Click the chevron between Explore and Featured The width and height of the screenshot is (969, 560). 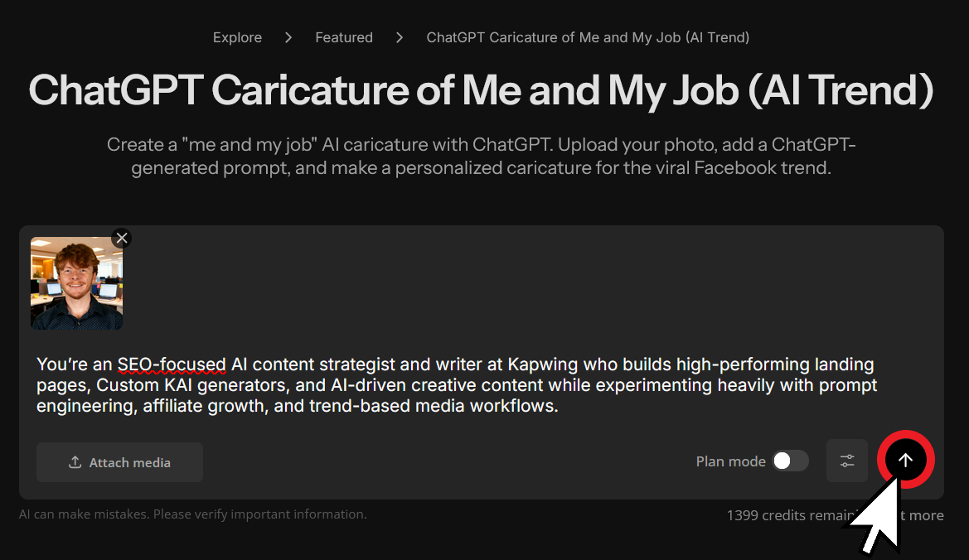coord(288,37)
